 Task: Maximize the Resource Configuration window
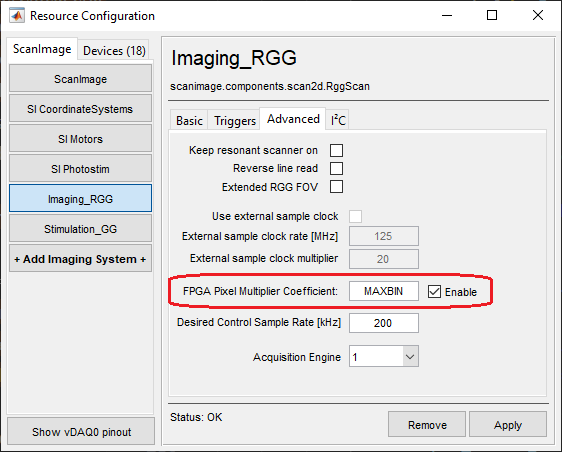point(492,15)
